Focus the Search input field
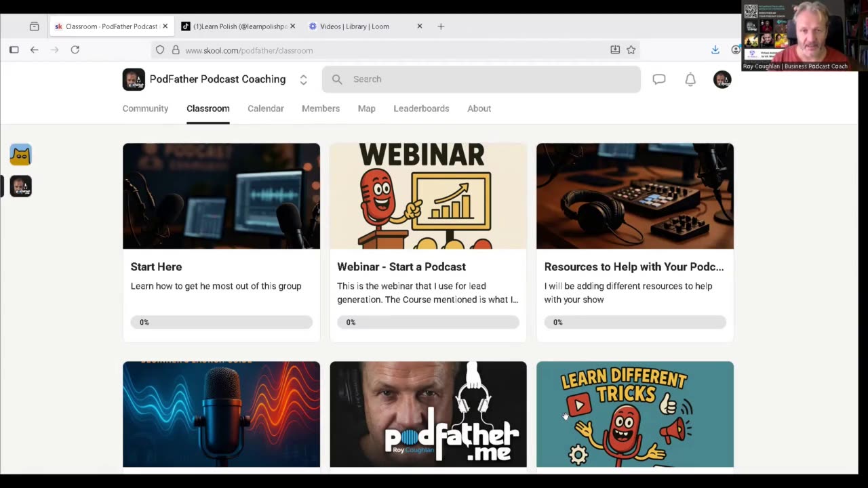 (481, 79)
